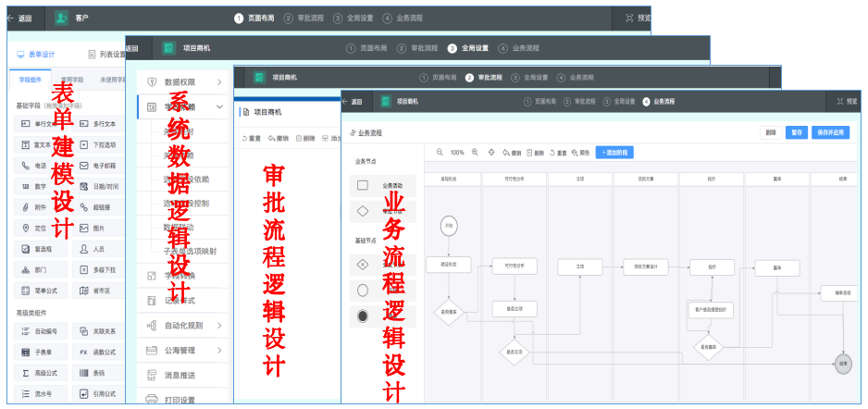This screenshot has height=409, width=868.
Task: Add an 自动编号 advanced component
Action: pyautogui.click(x=41, y=331)
